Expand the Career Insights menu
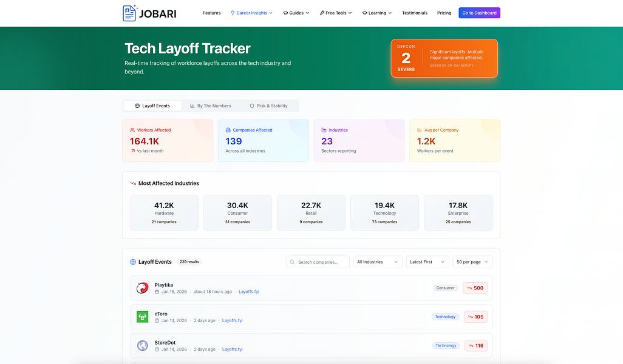623x364 pixels. point(251,12)
